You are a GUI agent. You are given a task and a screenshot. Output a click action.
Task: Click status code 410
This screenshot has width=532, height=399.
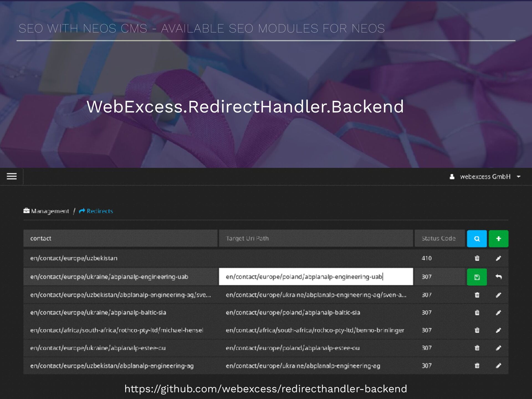click(x=427, y=258)
